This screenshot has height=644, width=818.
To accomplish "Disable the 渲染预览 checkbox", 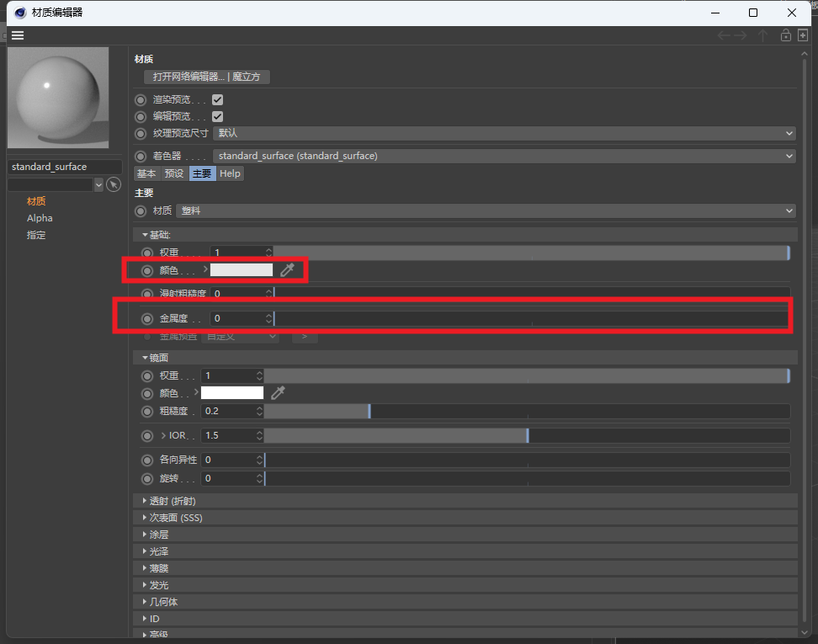I will point(217,98).
